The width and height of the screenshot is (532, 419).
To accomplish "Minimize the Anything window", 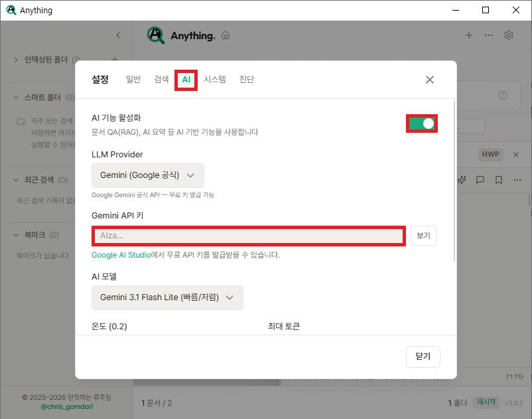I will [456, 10].
